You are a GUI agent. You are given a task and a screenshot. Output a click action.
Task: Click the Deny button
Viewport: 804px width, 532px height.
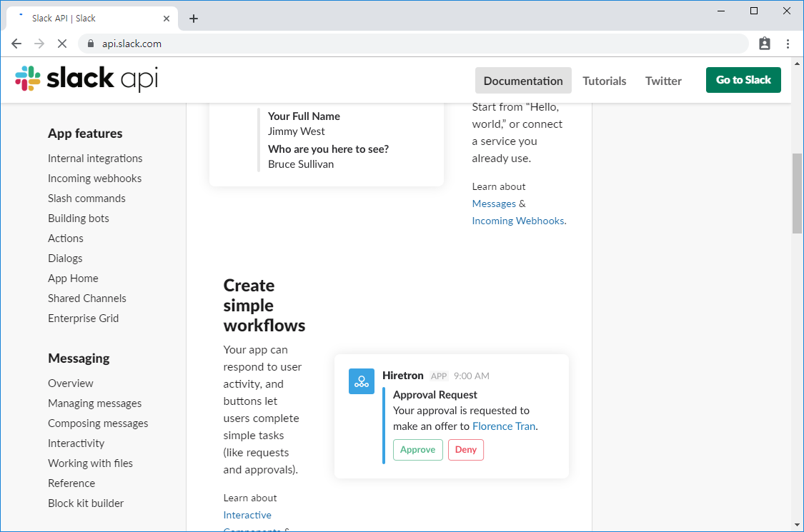[x=465, y=449]
